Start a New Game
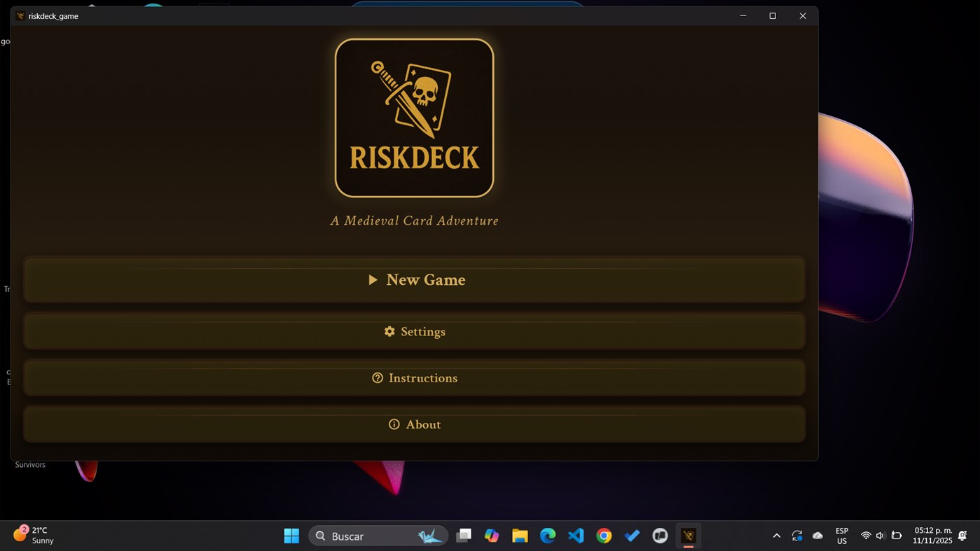Viewport: 980px width, 551px height. pos(415,279)
